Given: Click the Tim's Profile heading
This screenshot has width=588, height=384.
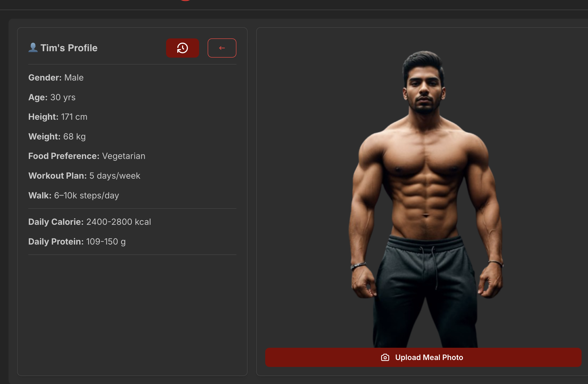Looking at the screenshot, I should pos(69,48).
